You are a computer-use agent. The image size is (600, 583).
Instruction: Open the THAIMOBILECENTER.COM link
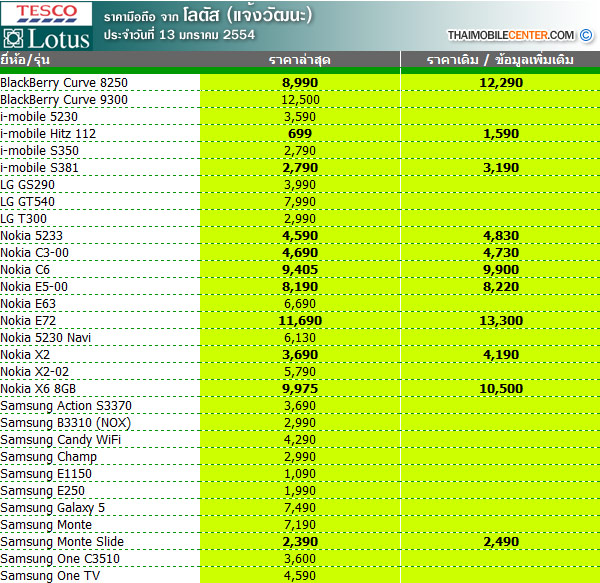click(511, 35)
